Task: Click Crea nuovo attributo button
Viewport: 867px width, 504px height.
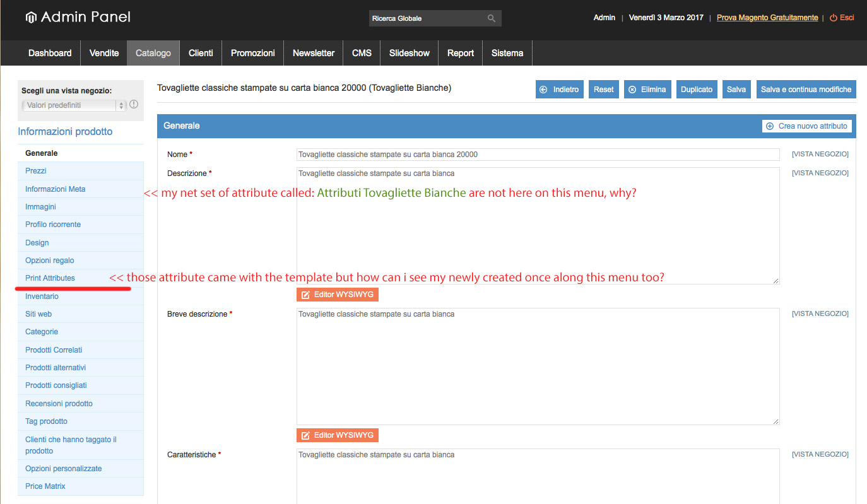Action: tap(807, 126)
